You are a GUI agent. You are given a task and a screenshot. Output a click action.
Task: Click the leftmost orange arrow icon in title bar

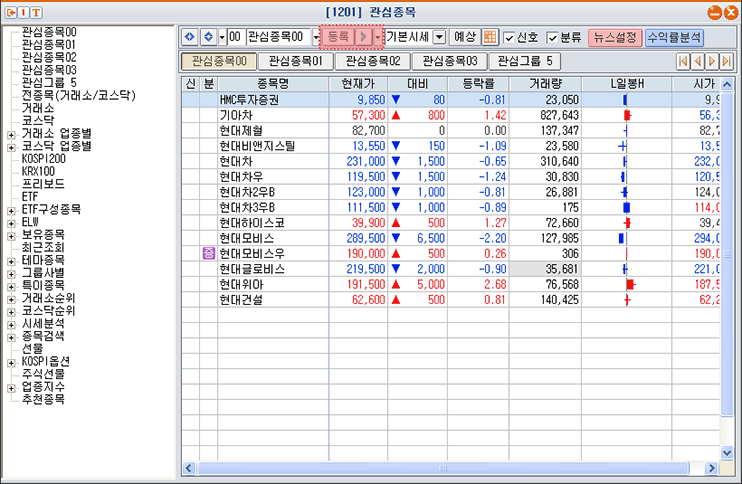9,12
